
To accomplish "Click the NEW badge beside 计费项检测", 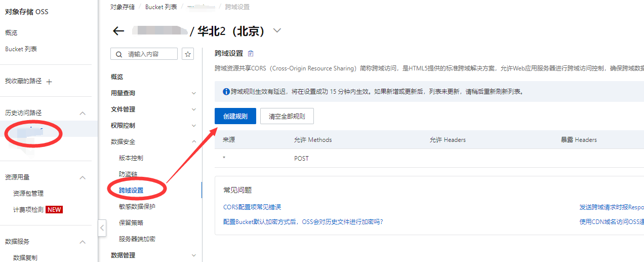I will [54, 210].
